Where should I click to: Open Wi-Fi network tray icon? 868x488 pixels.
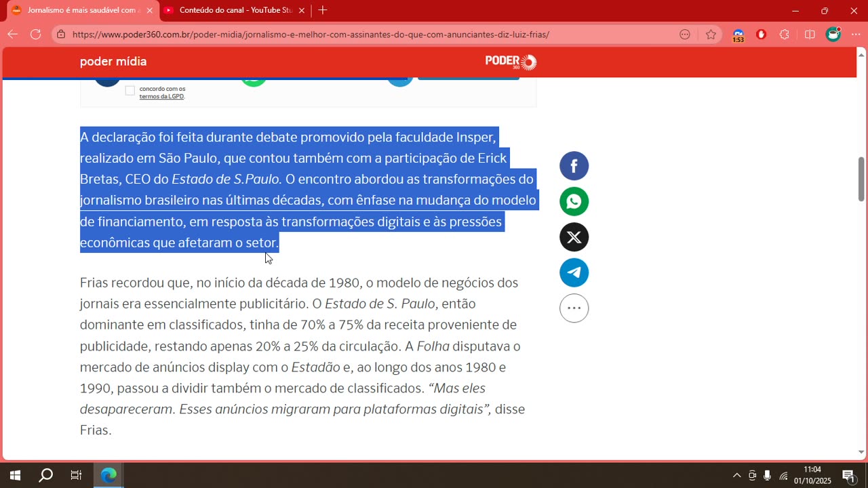click(x=783, y=475)
